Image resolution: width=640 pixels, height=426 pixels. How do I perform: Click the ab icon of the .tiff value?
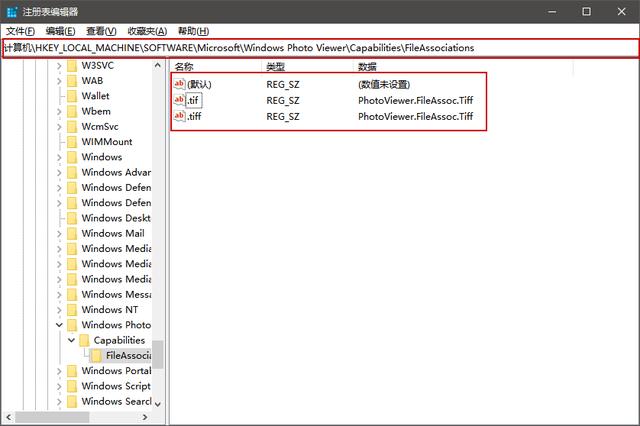click(179, 116)
